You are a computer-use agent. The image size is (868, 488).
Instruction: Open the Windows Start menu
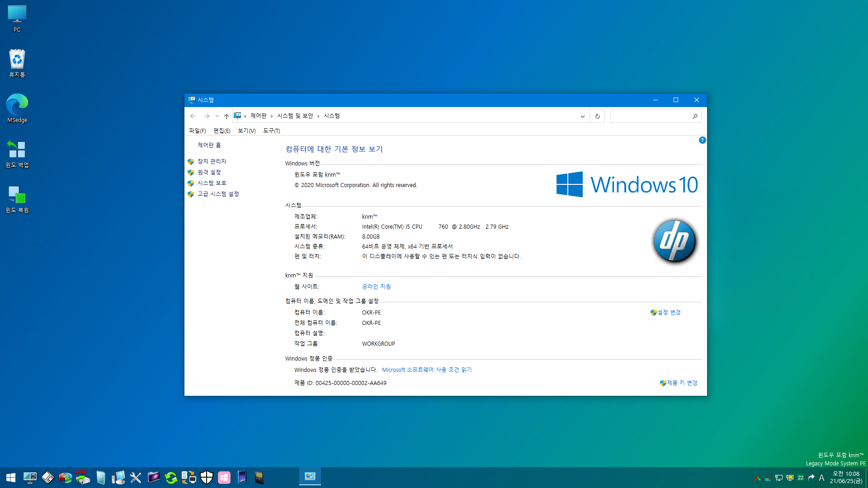pyautogui.click(x=11, y=478)
